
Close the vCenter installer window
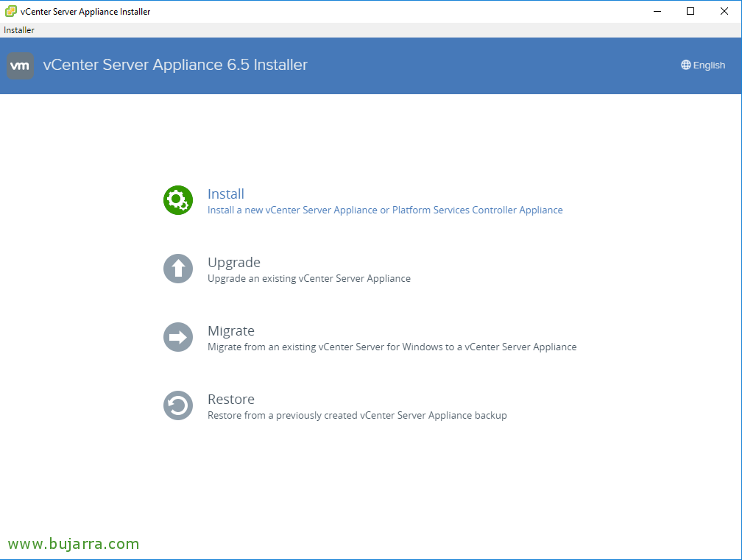click(x=724, y=11)
